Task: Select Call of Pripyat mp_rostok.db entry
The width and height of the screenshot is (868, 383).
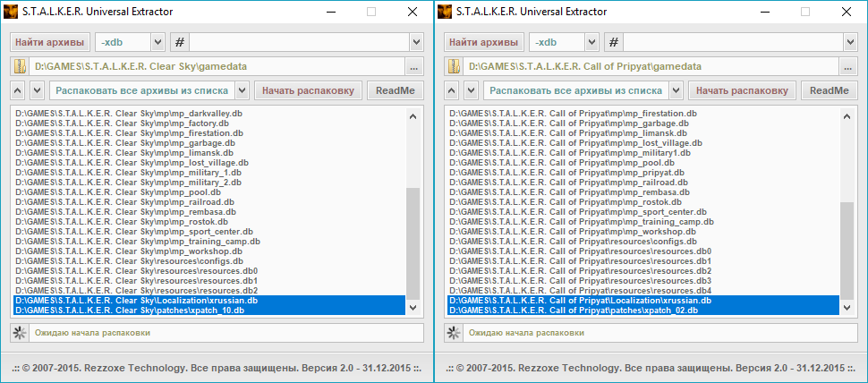Action: (642, 202)
